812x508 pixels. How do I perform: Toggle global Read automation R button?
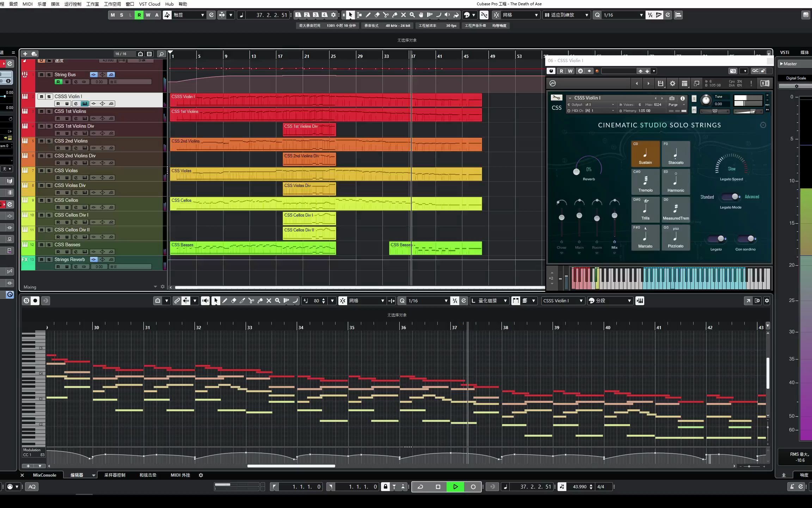(x=139, y=15)
